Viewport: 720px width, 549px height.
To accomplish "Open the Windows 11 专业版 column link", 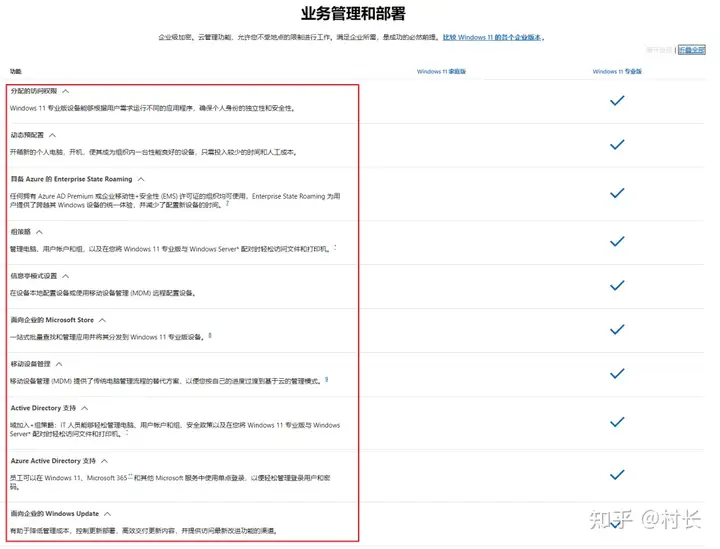I will click(617, 72).
